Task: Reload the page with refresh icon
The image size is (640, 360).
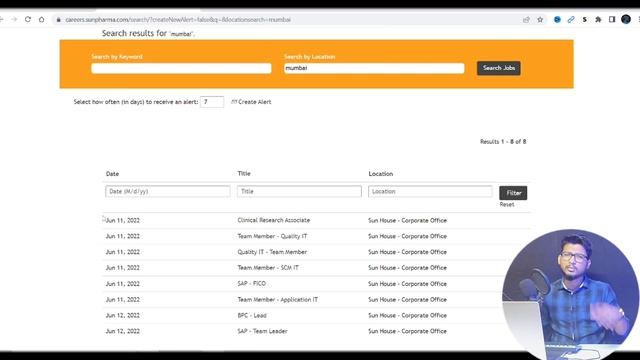Action: click(x=28, y=19)
